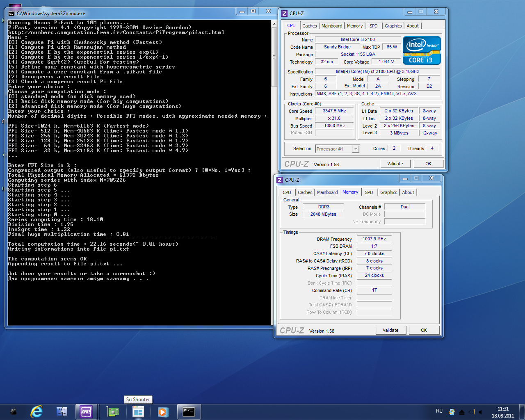Click 'Total computation time' line in cmd
The width and height of the screenshot is (525, 420).
tap(93, 244)
